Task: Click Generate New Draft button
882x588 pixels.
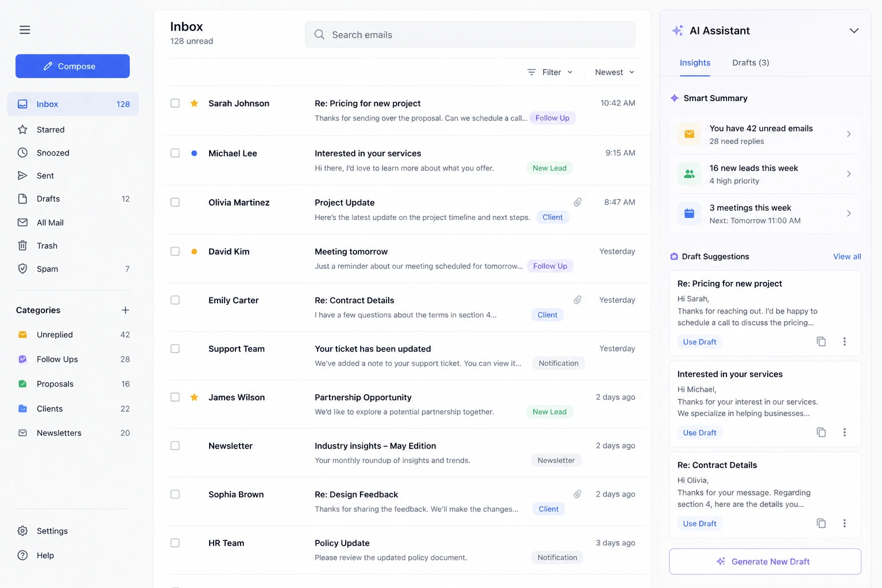Action: coord(765,562)
